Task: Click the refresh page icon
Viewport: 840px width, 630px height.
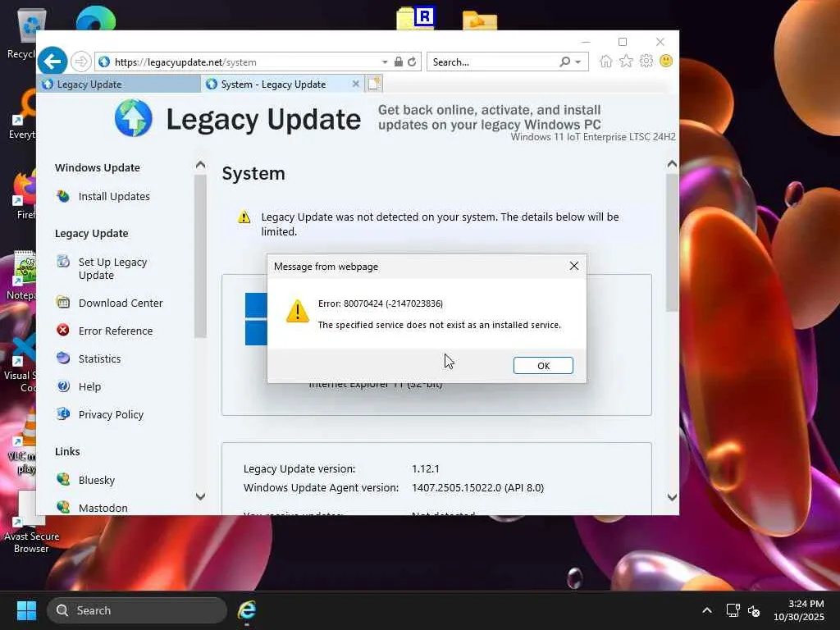Action: point(412,62)
